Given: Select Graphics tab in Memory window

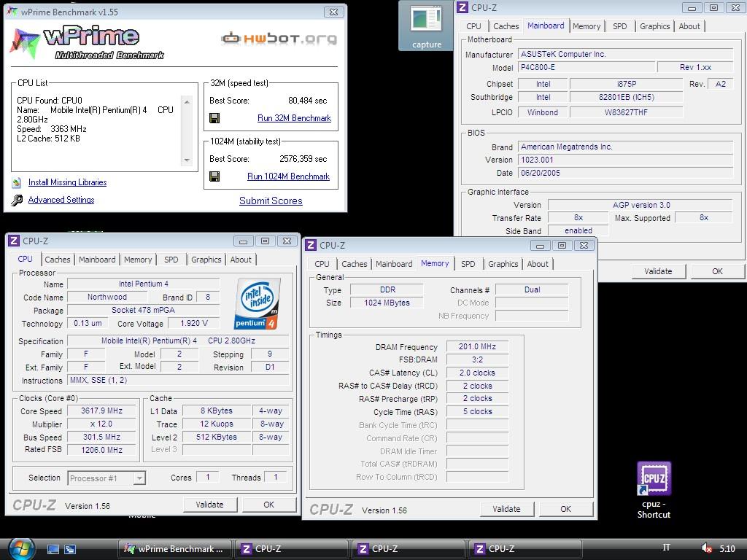Looking at the screenshot, I should coord(503,264).
